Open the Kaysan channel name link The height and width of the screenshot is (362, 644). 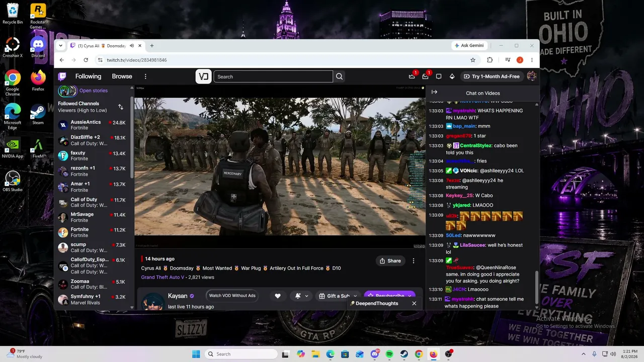coord(178,296)
